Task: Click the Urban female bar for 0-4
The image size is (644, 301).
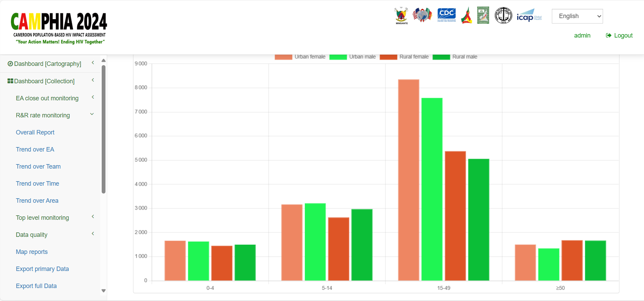Action: [175, 261]
